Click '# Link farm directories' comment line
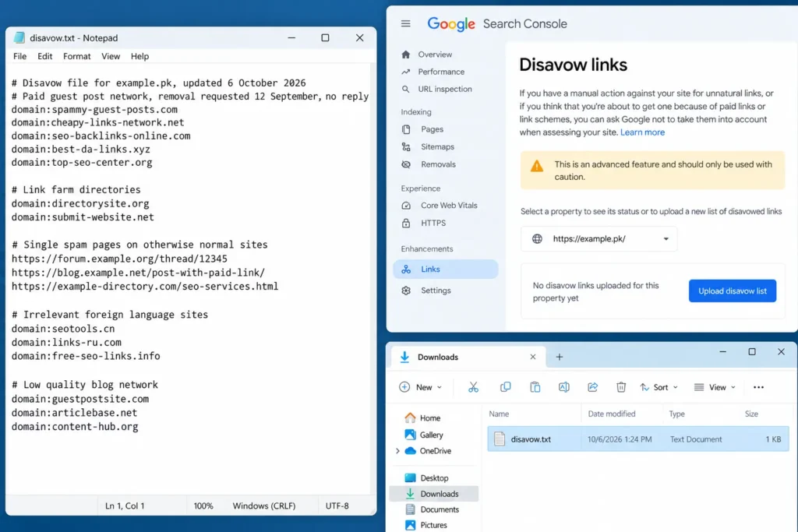The width and height of the screenshot is (798, 532). (76, 190)
